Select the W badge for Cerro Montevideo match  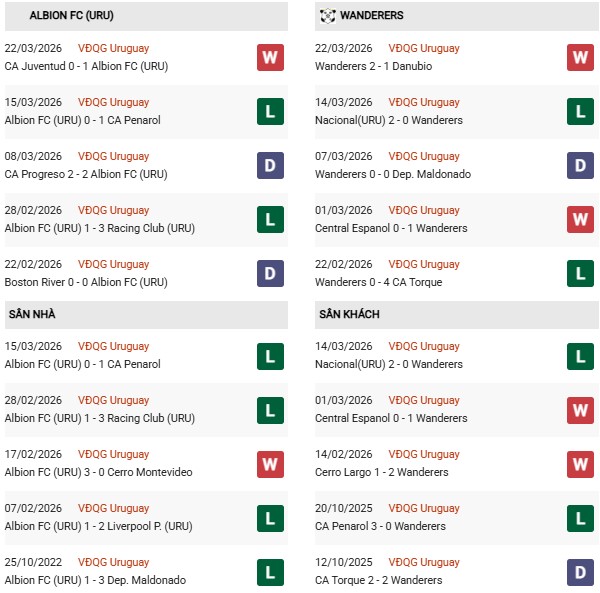(x=270, y=463)
